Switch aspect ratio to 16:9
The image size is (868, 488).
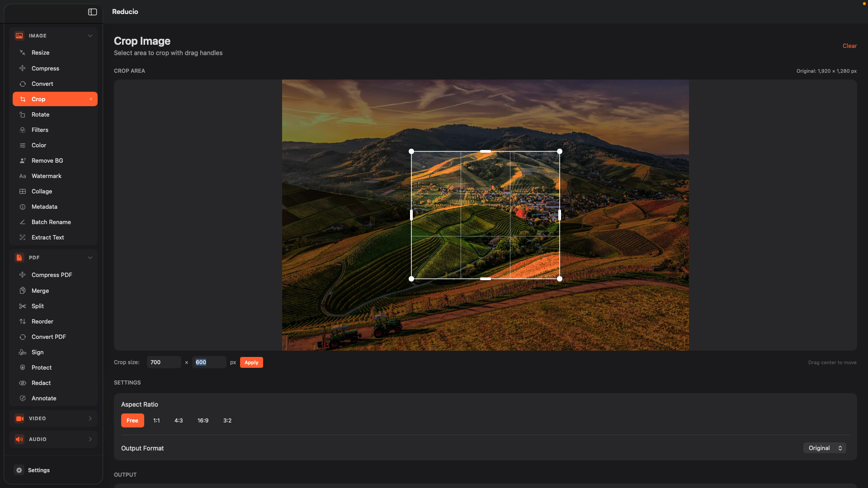click(203, 420)
